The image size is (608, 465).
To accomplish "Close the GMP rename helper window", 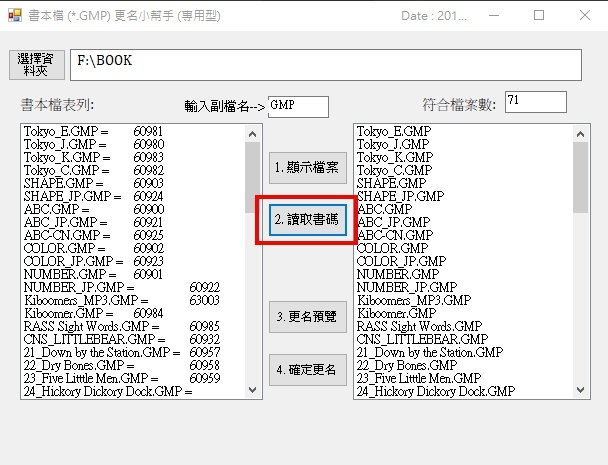I will pyautogui.click(x=585, y=16).
